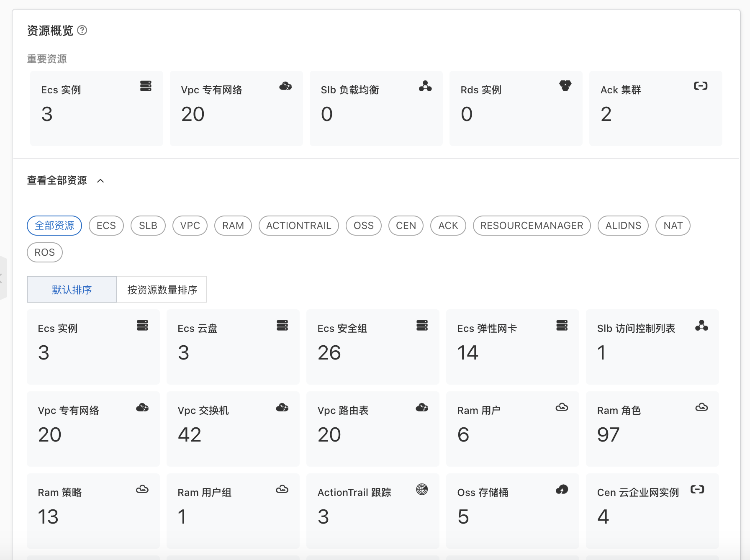Click the Ram 用户 card icon
Screen dimensions: 750x560
(562, 407)
